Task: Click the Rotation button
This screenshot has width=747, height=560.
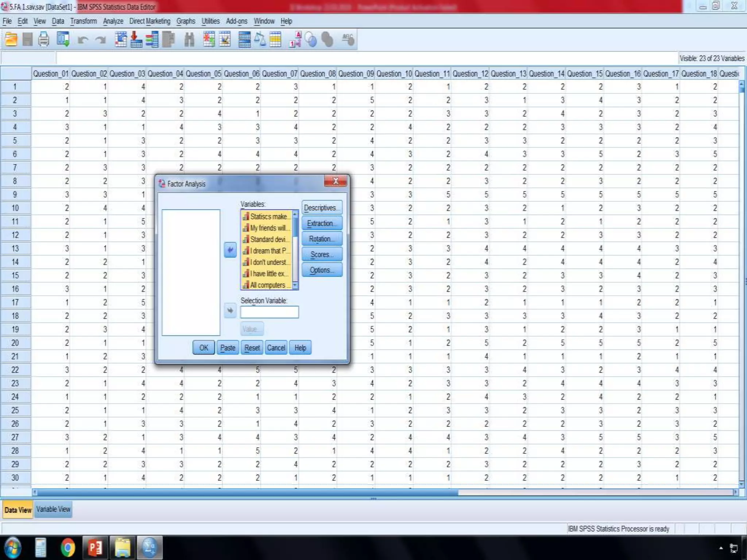Action: [322, 239]
